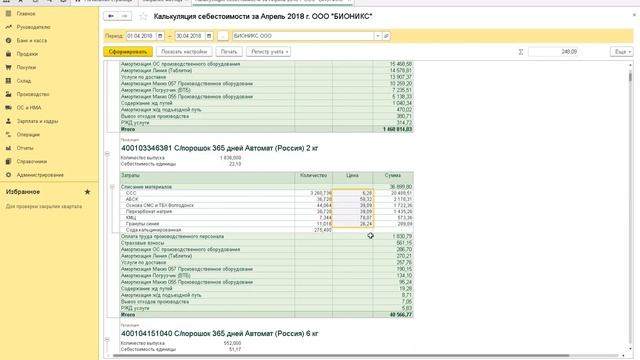Screen dimensions: 640x360
Task: Click the end date field 30.04.2018
Action: coord(190,36)
